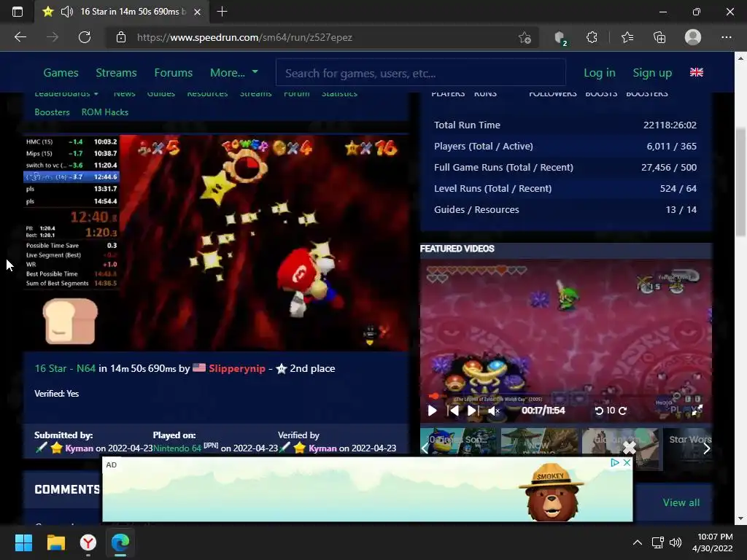The image size is (747, 560).
Task: Seek on the featured video progress bar
Action: 566,396
